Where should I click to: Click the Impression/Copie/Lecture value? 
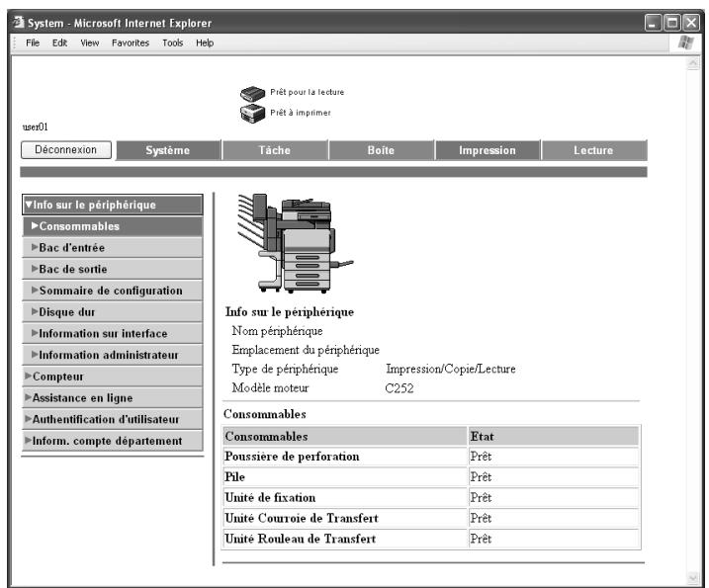[x=450, y=369]
